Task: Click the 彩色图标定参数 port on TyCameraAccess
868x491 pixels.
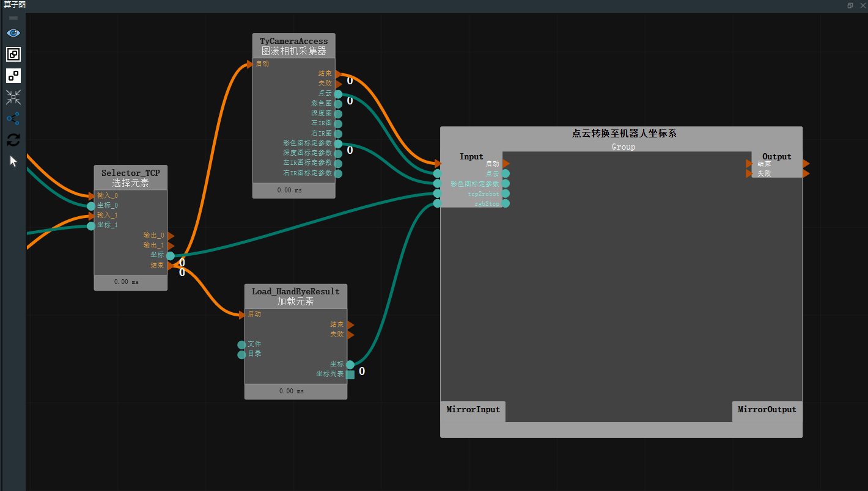Action: (338, 144)
